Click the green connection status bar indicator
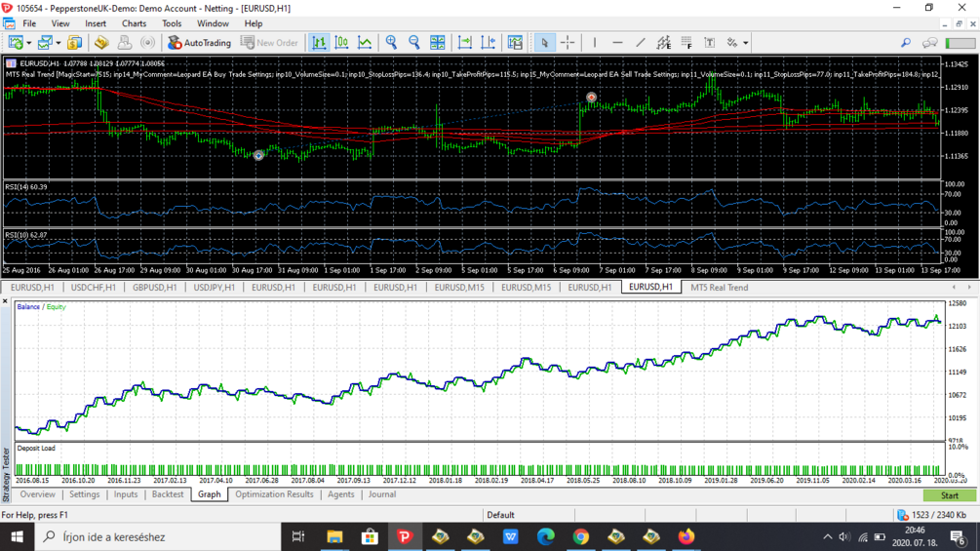Screen dimensions: 980x551 [960, 43]
